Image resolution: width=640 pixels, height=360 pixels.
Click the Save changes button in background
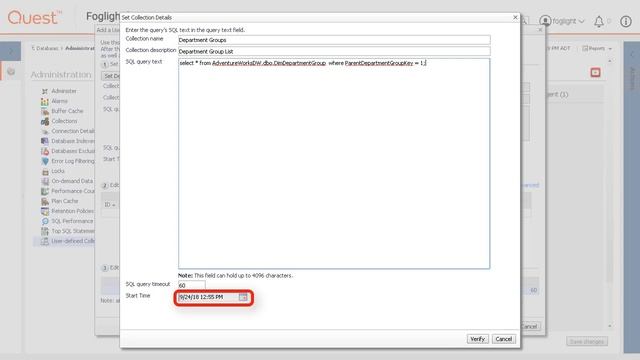coord(587,341)
